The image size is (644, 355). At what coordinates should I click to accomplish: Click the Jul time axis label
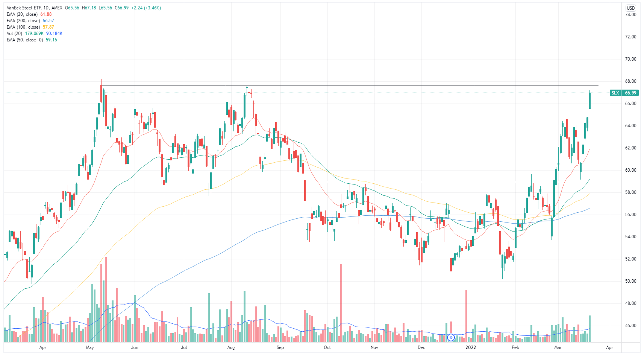click(x=184, y=347)
